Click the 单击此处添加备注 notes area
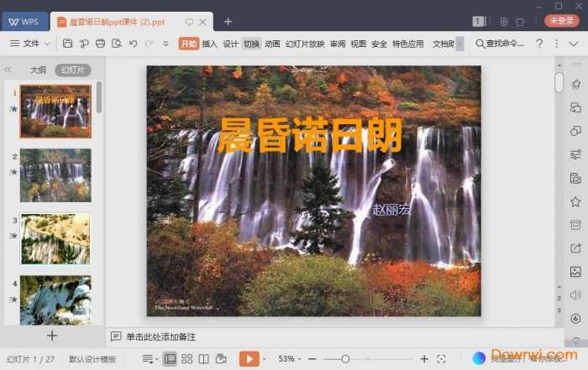Screen dimensions: 588x370 tap(161, 337)
